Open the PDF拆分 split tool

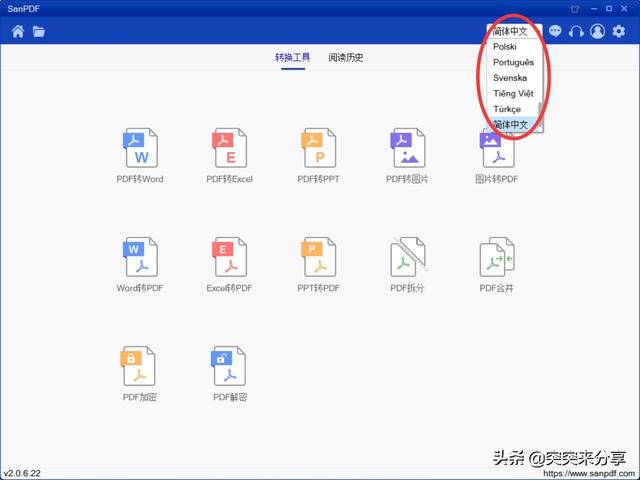click(407, 264)
